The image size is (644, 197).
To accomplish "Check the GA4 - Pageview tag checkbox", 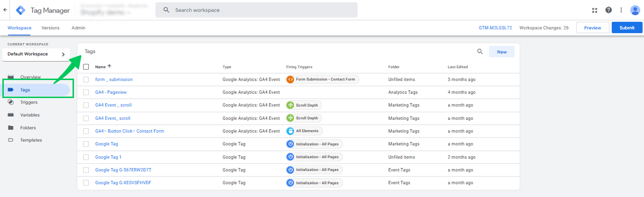I will [x=86, y=92].
